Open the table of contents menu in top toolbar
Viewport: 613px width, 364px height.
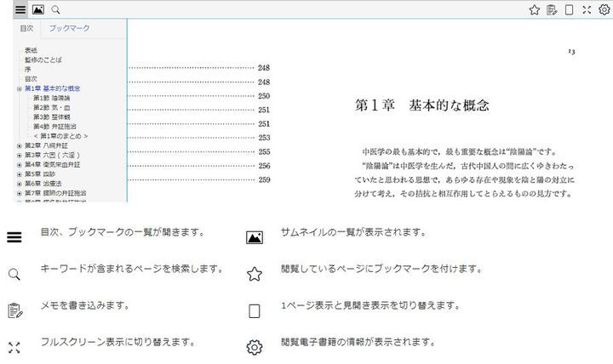click(20, 9)
